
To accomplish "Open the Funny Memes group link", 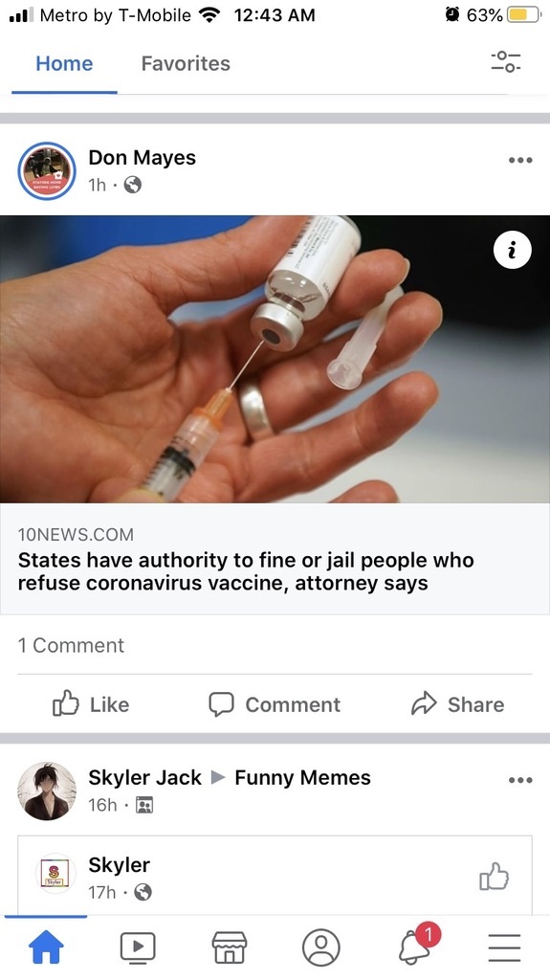I will point(302,777).
